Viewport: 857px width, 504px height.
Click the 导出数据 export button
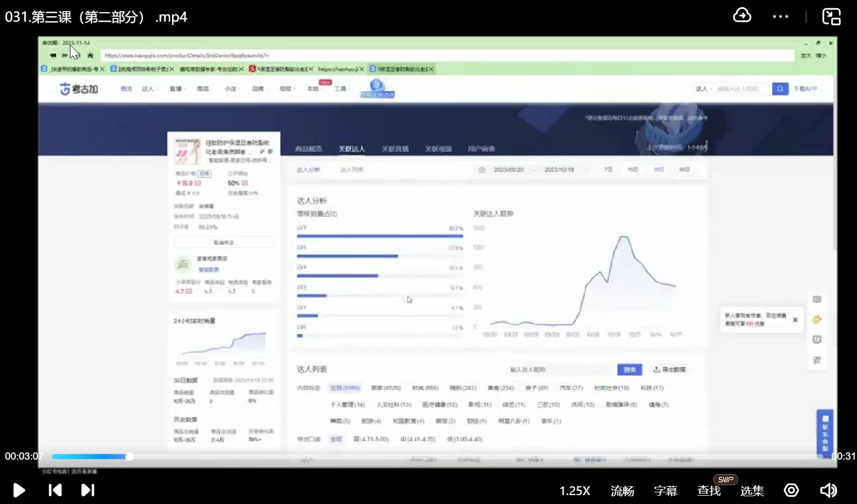pos(670,369)
